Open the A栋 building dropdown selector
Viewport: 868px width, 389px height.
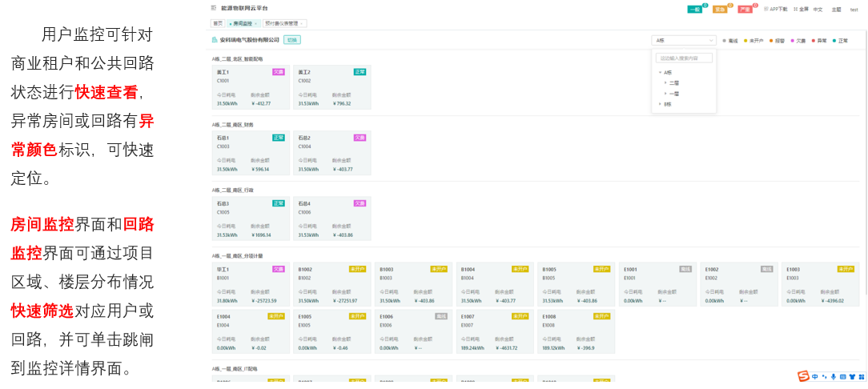[684, 40]
